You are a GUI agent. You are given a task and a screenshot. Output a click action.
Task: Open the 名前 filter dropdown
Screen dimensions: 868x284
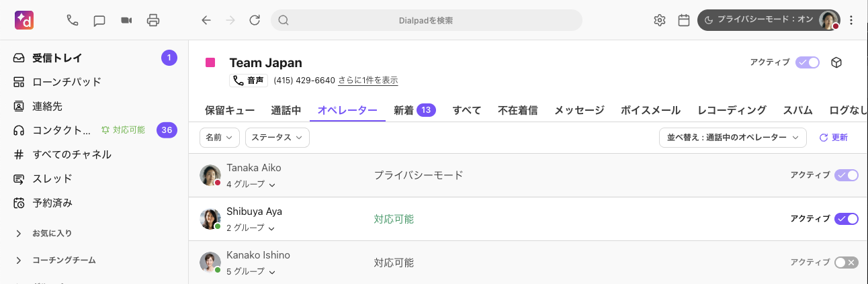point(220,138)
